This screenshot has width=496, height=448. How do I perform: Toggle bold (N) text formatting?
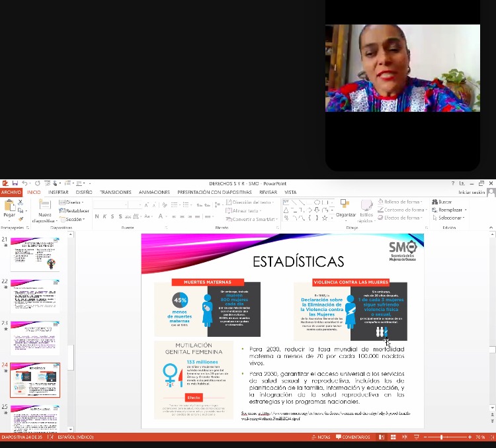click(97, 216)
